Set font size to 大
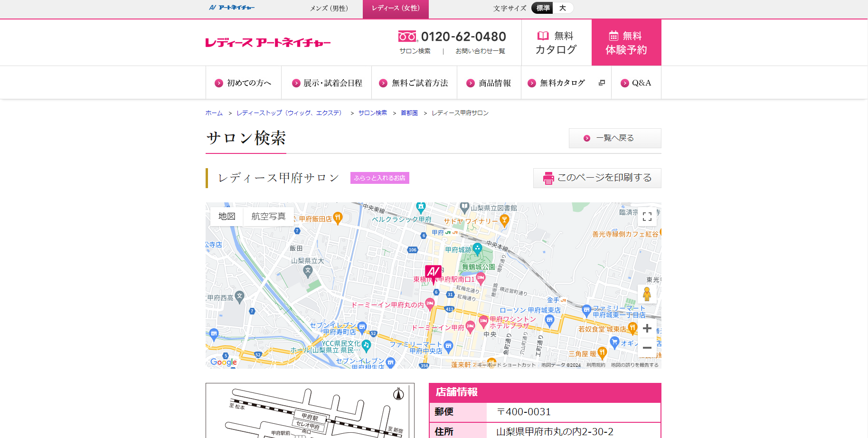The height and width of the screenshot is (438, 868). point(563,8)
